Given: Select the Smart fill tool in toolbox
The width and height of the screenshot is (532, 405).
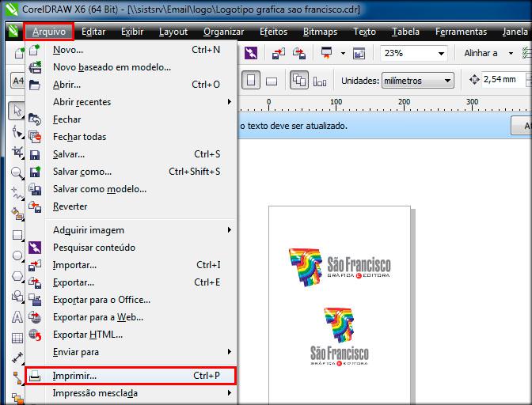Looking at the screenshot, I should (17, 214).
